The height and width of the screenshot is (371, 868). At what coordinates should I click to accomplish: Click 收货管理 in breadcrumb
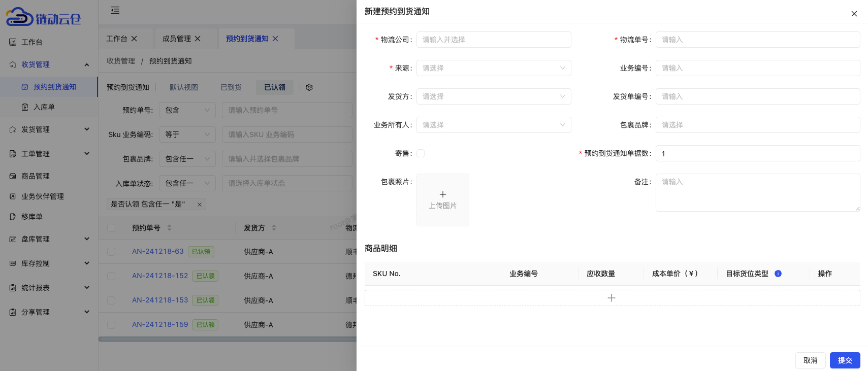coord(121,61)
